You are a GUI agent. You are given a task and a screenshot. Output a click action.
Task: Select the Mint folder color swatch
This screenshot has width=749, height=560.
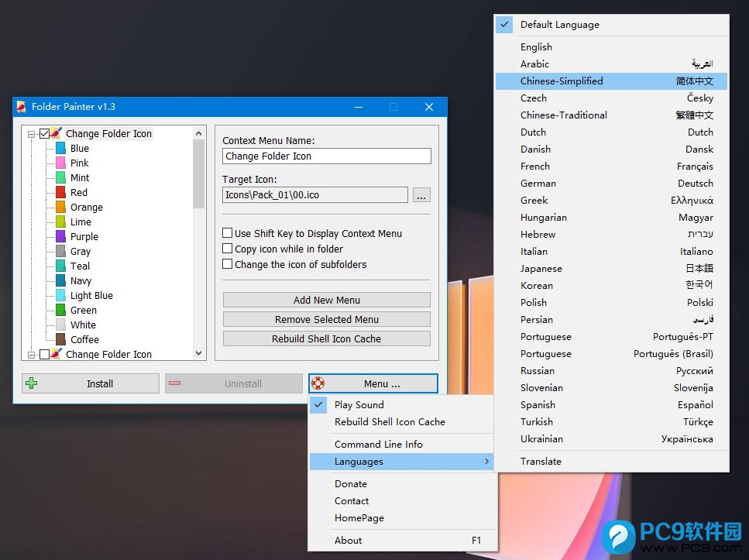point(60,177)
